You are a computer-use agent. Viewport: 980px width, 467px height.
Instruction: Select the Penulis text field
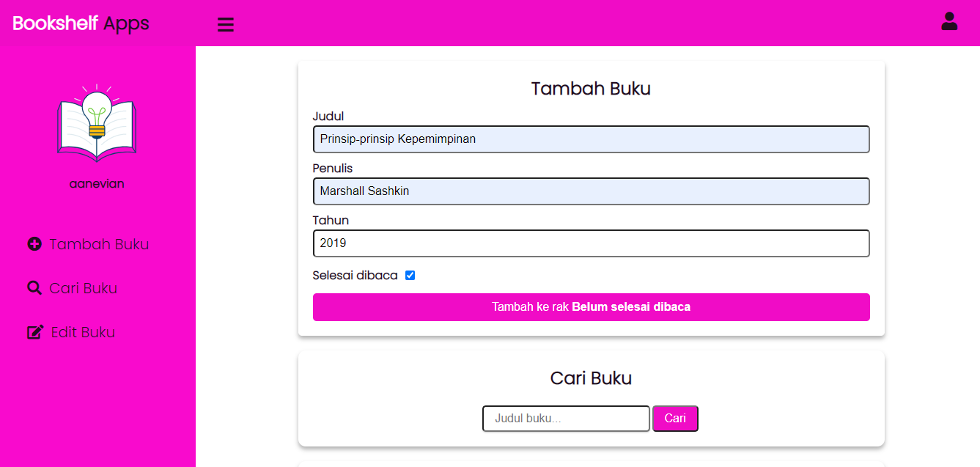(591, 191)
